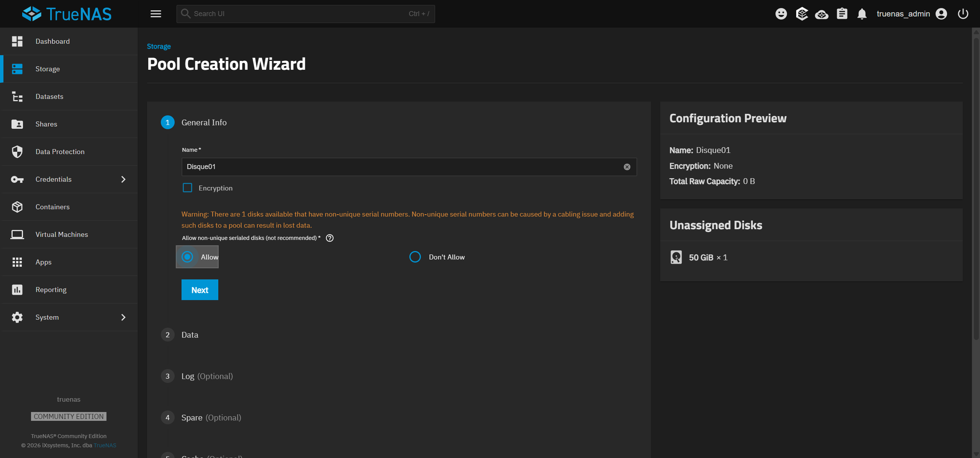The height and width of the screenshot is (458, 980).
Task: Click the Reporting chart icon
Action: pos(17,290)
